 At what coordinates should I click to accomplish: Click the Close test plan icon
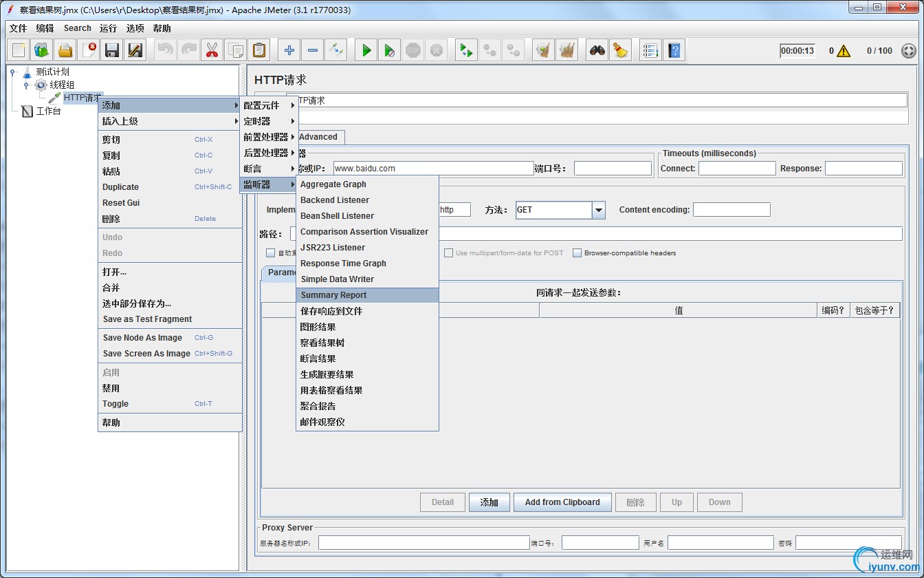[x=89, y=50]
